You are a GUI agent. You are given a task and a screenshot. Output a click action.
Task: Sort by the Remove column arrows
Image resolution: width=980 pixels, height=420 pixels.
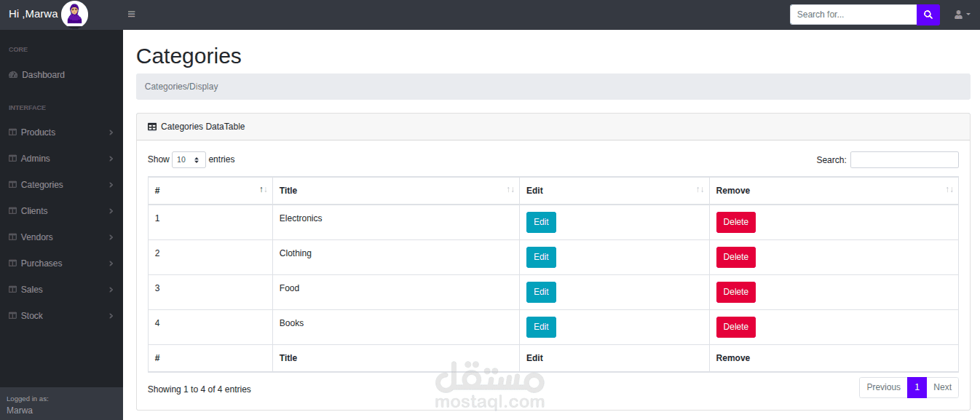[949, 190]
